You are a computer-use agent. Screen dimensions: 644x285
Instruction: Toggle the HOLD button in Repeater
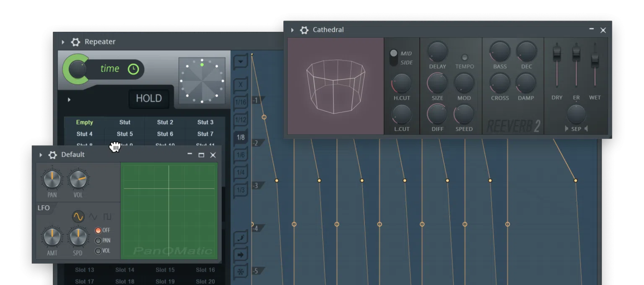pos(149,99)
